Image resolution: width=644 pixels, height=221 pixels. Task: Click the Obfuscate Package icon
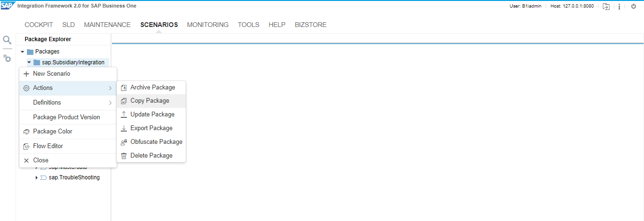[124, 142]
